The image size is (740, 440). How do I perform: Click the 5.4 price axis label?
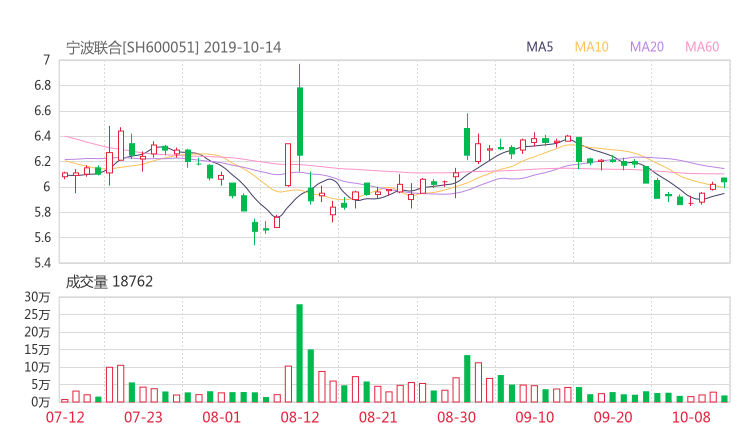pos(40,263)
